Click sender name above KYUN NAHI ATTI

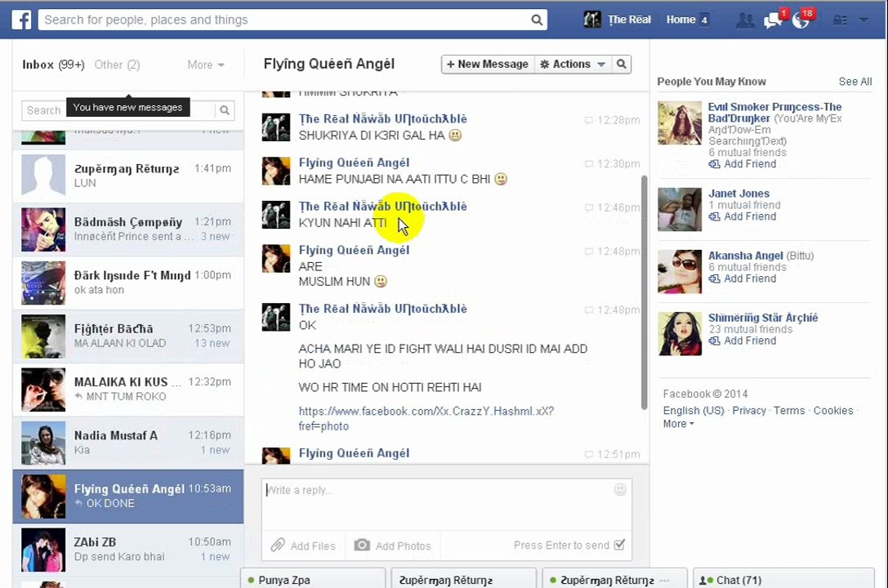tap(382, 207)
